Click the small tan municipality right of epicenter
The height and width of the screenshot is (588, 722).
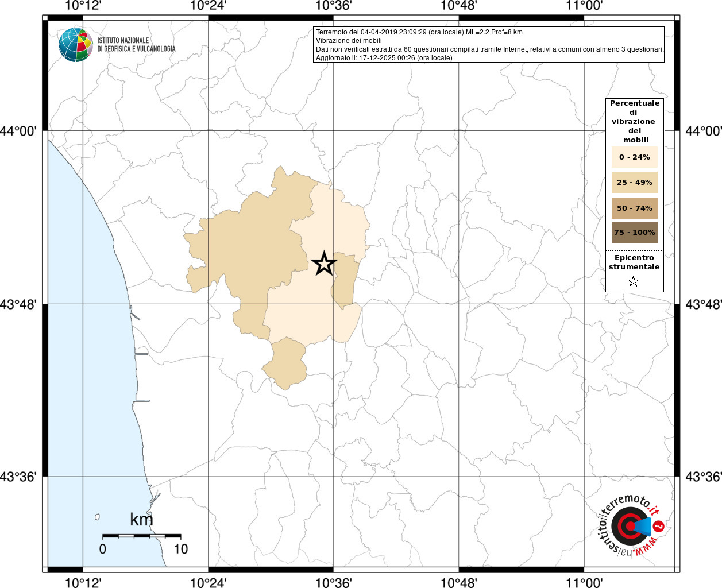(x=345, y=280)
